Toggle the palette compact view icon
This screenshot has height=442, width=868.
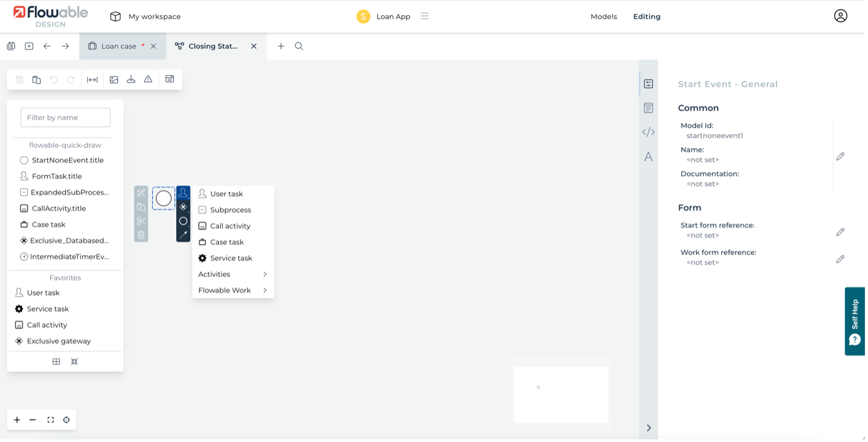(x=74, y=362)
